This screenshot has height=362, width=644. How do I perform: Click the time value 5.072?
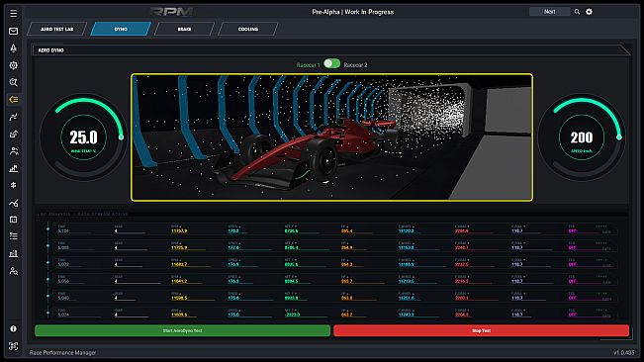[63, 265]
